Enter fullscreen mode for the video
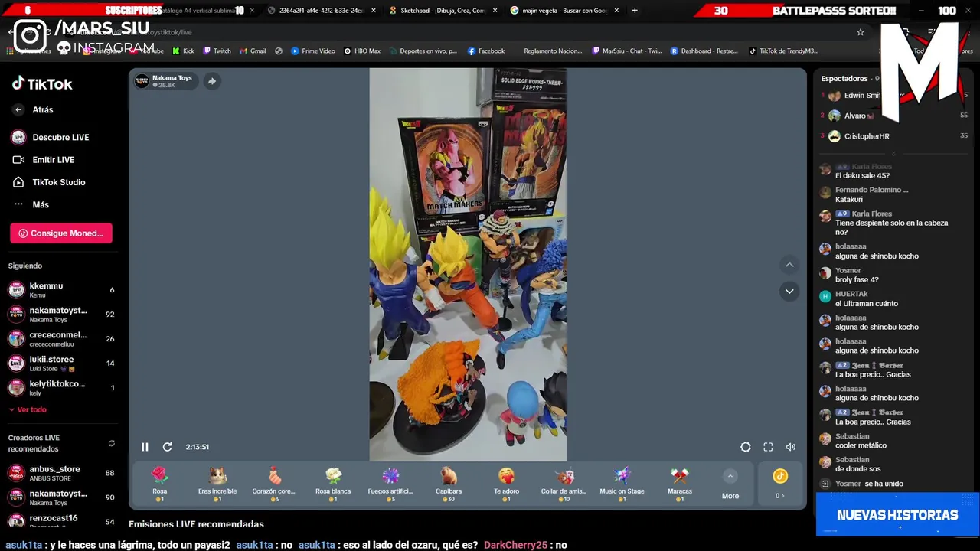This screenshot has width=980, height=551. coord(768,447)
